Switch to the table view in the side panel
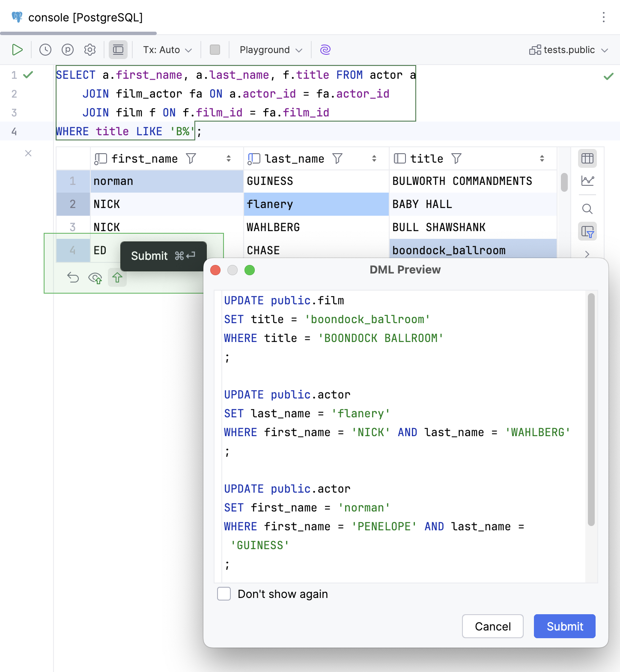This screenshot has height=672, width=620. [x=587, y=158]
